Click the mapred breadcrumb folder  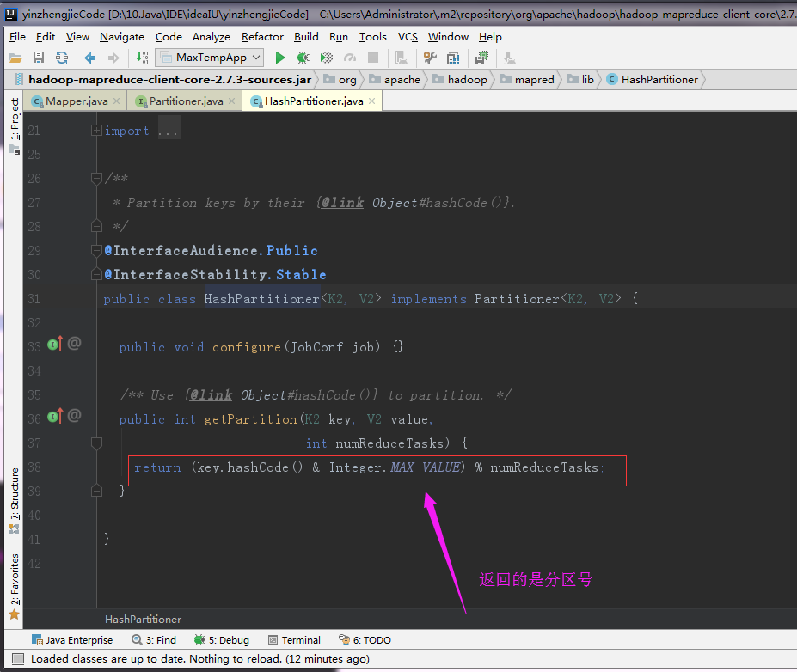pyautogui.click(x=527, y=80)
